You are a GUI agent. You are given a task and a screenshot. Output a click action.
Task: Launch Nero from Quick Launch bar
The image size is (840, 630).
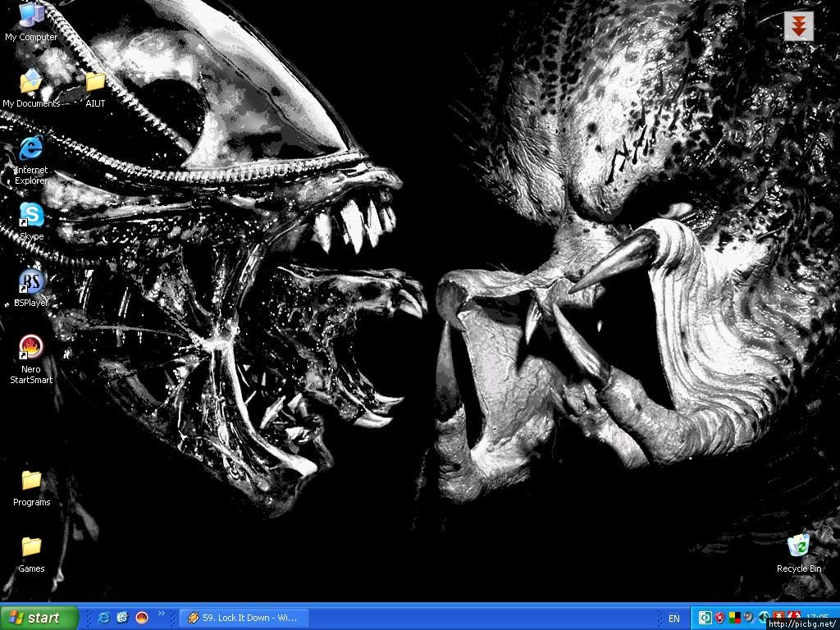(142, 618)
